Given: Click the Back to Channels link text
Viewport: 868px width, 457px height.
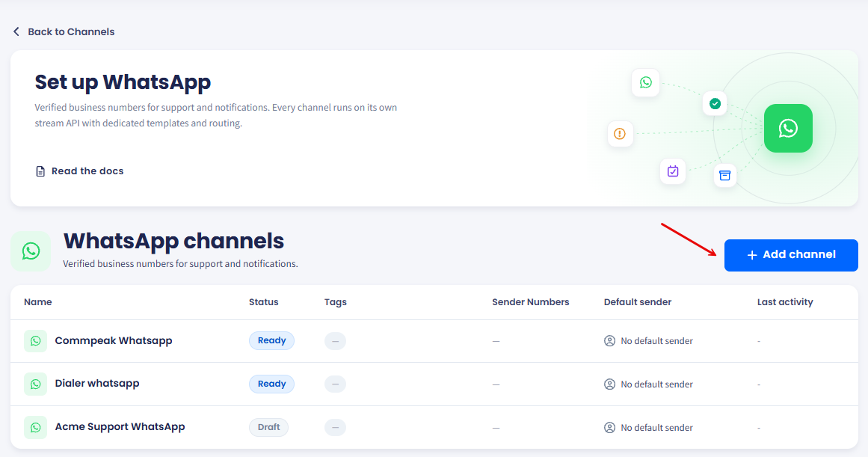Looking at the screenshot, I should click(x=72, y=31).
